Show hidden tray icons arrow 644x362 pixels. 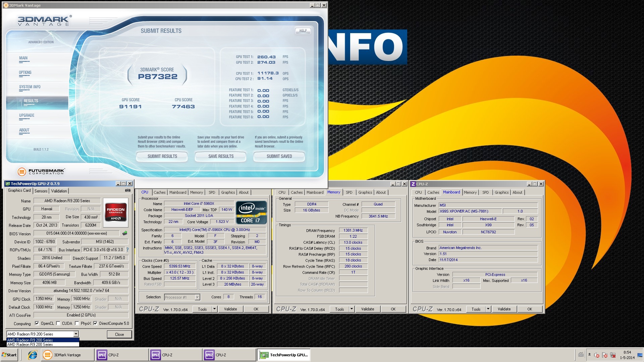coord(589,355)
